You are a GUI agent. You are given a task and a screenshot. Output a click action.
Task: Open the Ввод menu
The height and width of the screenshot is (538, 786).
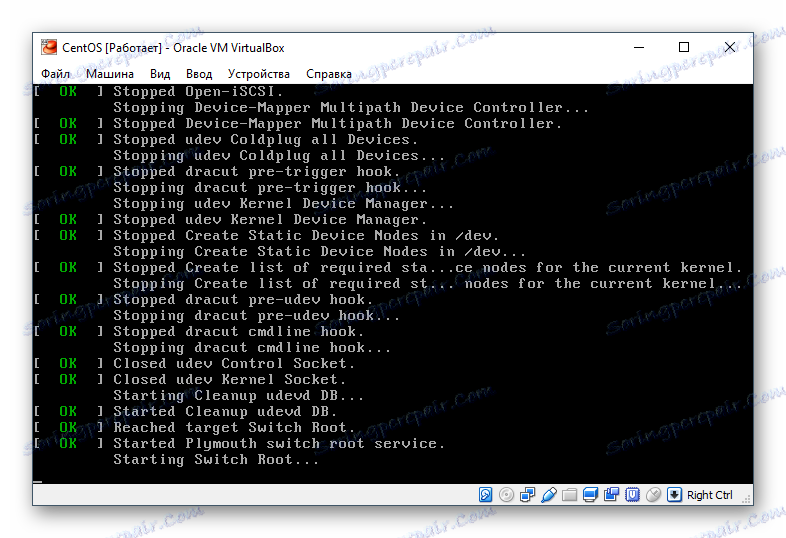pyautogui.click(x=199, y=74)
